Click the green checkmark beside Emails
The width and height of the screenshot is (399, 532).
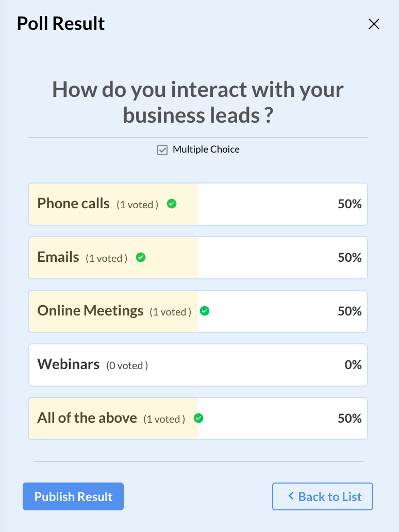tap(140, 257)
